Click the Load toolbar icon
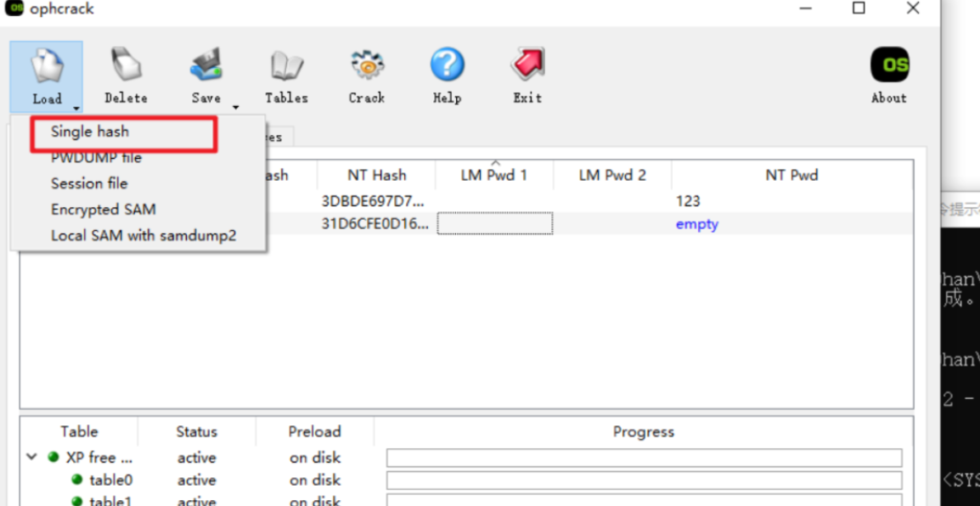This screenshot has height=506, width=980. tap(47, 65)
